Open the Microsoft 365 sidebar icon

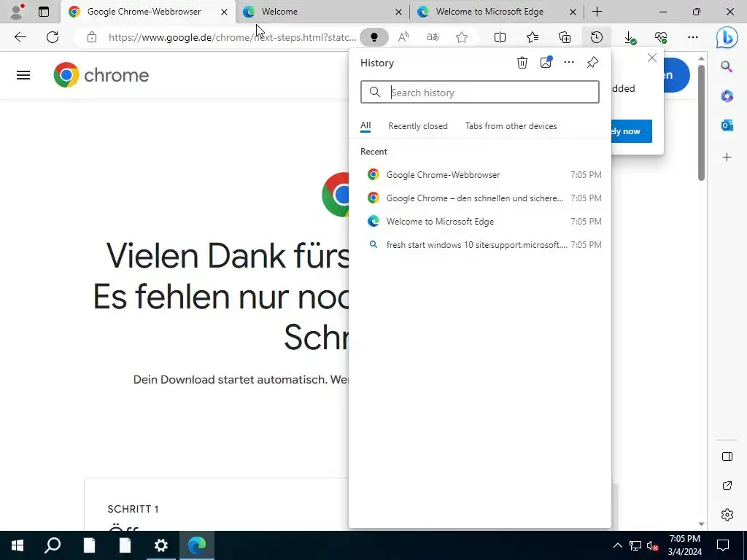pos(727,96)
